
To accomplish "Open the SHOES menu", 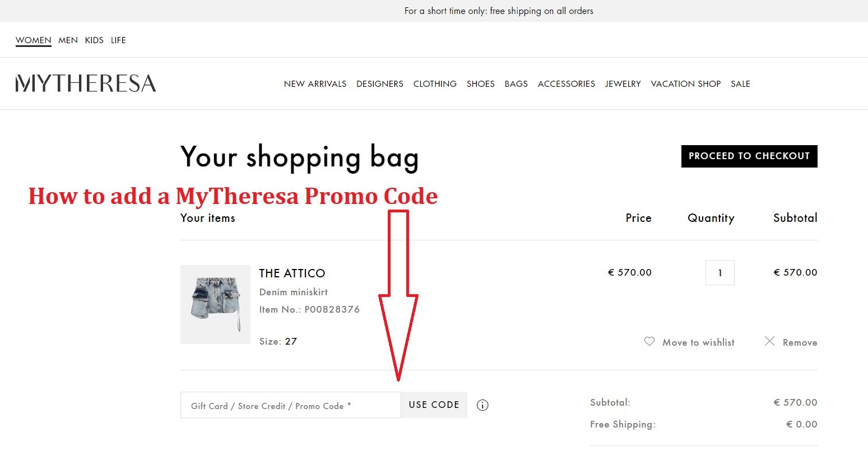I will [x=480, y=83].
